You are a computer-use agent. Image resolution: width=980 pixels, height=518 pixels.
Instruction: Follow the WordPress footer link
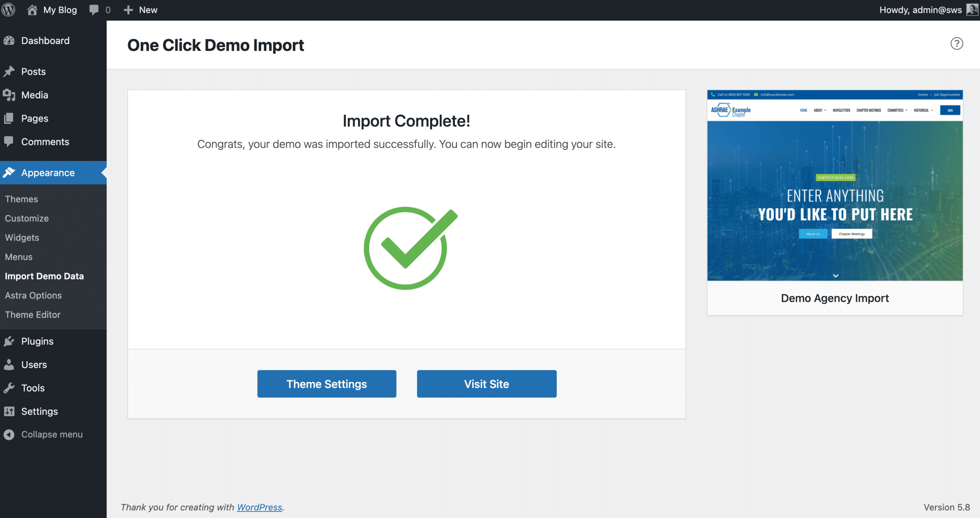point(259,507)
